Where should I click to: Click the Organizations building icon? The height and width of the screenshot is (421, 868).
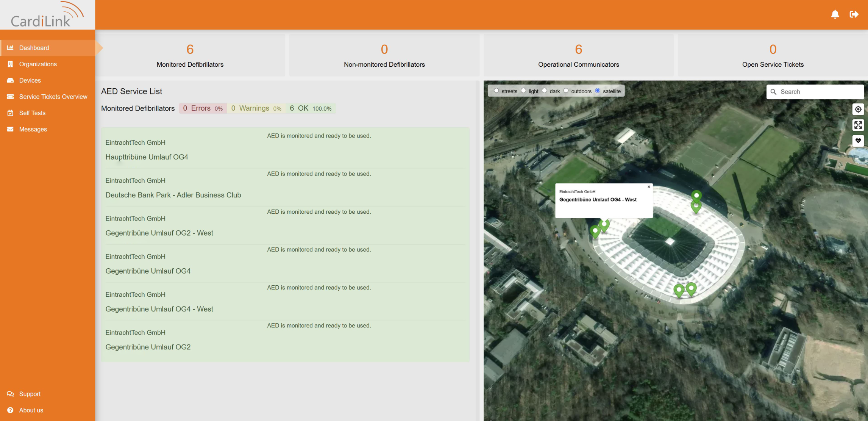coord(10,64)
